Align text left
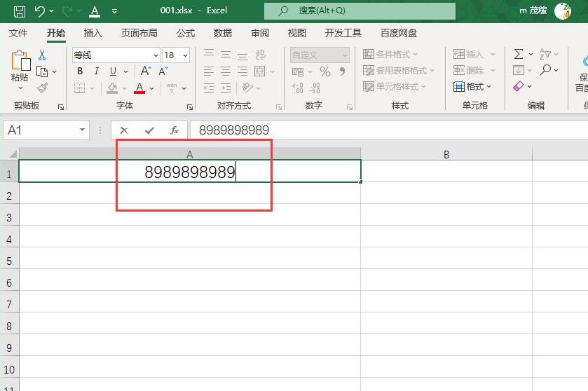 (209, 71)
